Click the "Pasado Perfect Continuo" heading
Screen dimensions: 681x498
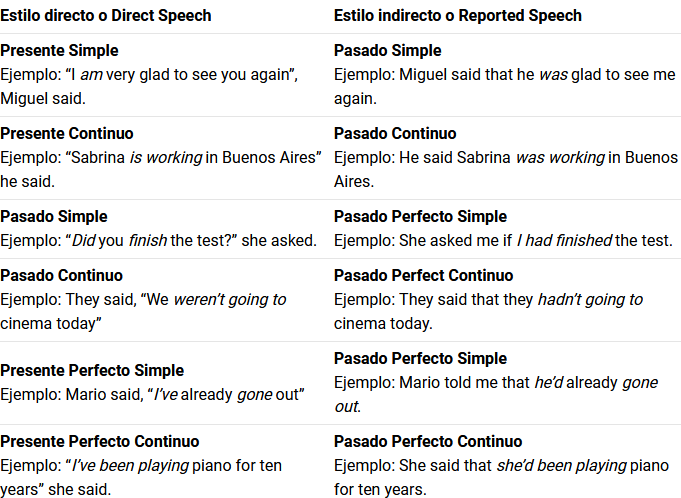[x=423, y=276]
